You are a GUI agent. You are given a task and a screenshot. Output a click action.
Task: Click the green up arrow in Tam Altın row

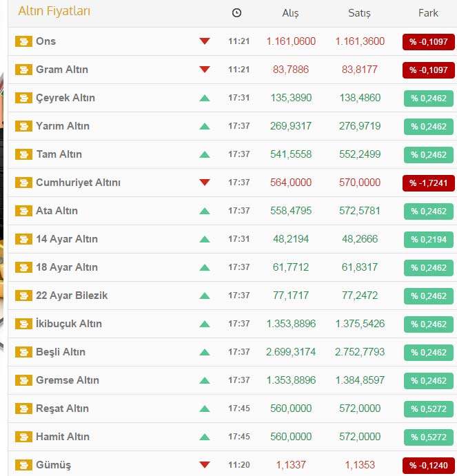204,154
